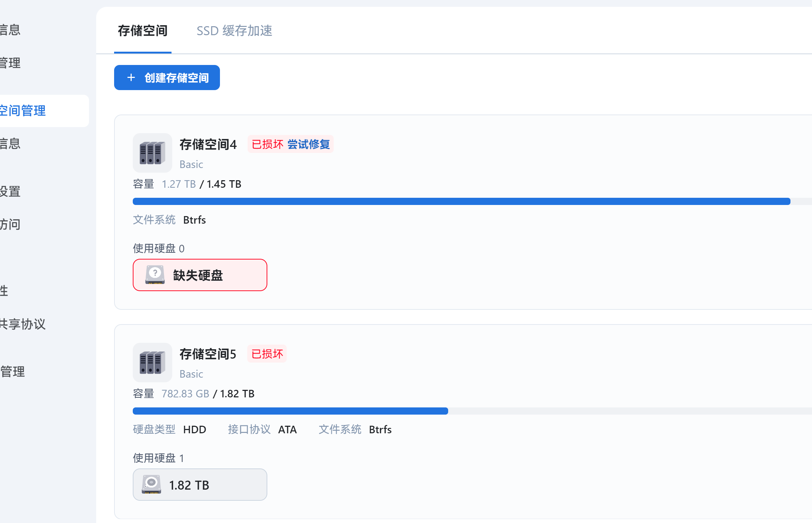The image size is (812, 523).
Task: Click the 存储空间5 title text
Action: pyautogui.click(x=208, y=354)
